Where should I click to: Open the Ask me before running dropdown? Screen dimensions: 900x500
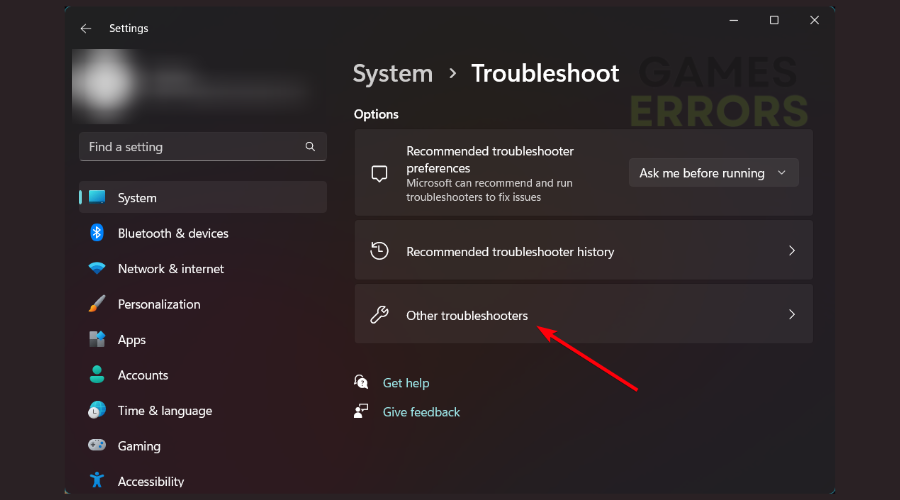point(713,173)
